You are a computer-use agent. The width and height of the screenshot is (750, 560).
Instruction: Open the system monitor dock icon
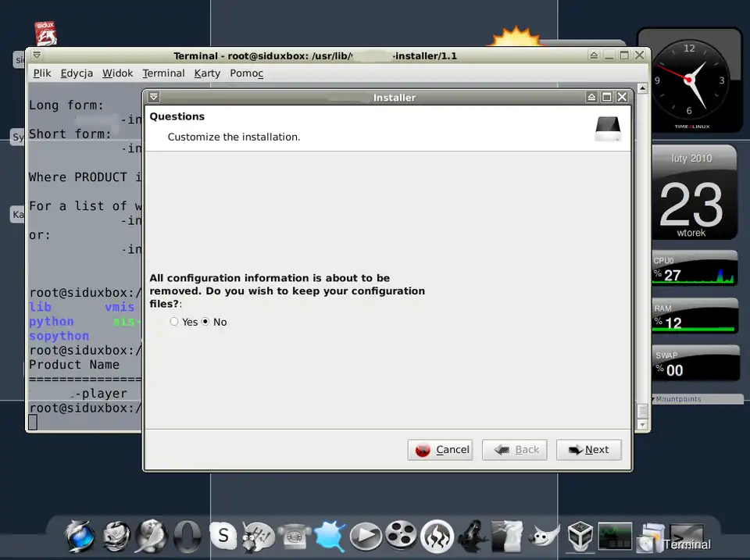615,536
